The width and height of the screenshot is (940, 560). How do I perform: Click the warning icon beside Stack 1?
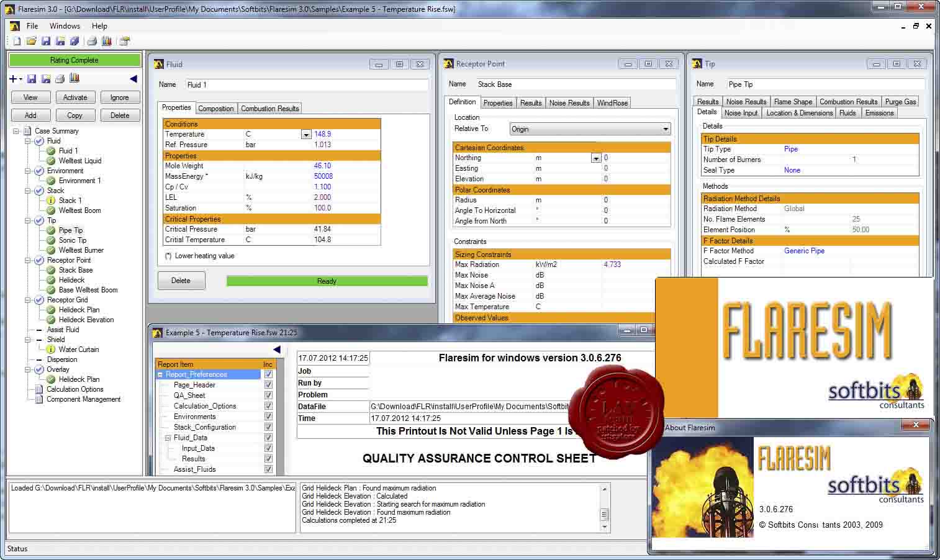[51, 201]
